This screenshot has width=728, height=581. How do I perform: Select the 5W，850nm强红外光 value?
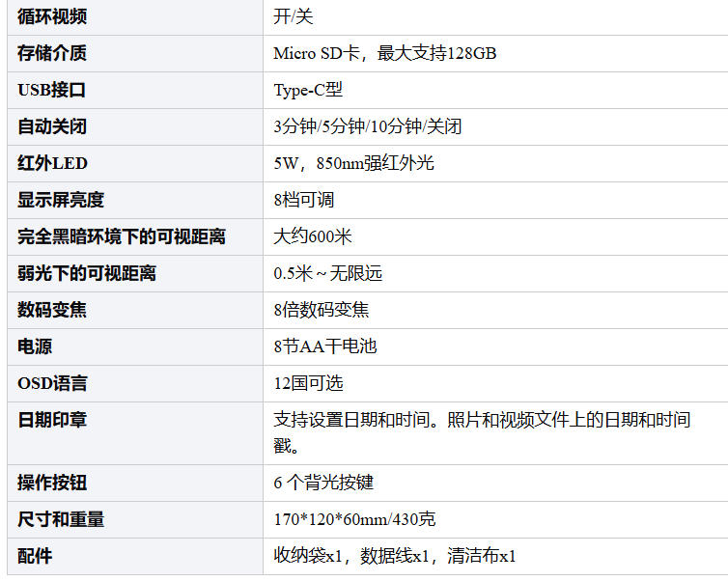(353, 163)
